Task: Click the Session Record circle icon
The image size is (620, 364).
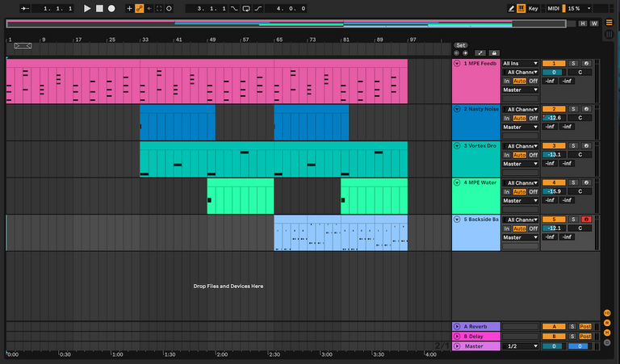Action: pos(169,8)
